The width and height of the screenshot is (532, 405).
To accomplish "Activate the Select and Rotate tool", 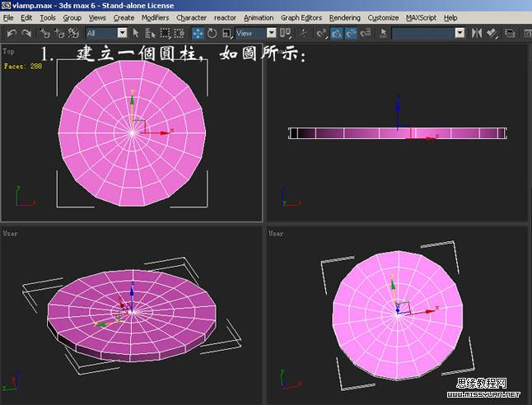I will [x=212, y=33].
